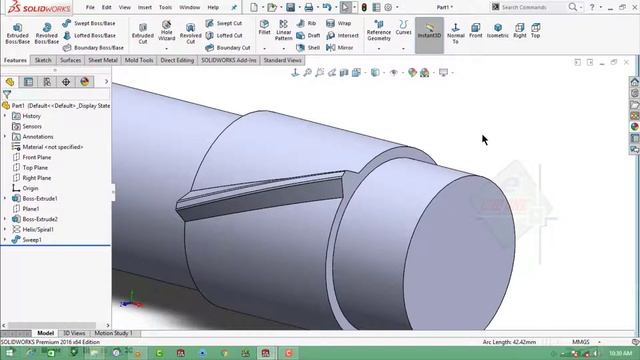This screenshot has height=360, width=640.
Task: Expand the Sweep1 feature
Action: point(5,240)
